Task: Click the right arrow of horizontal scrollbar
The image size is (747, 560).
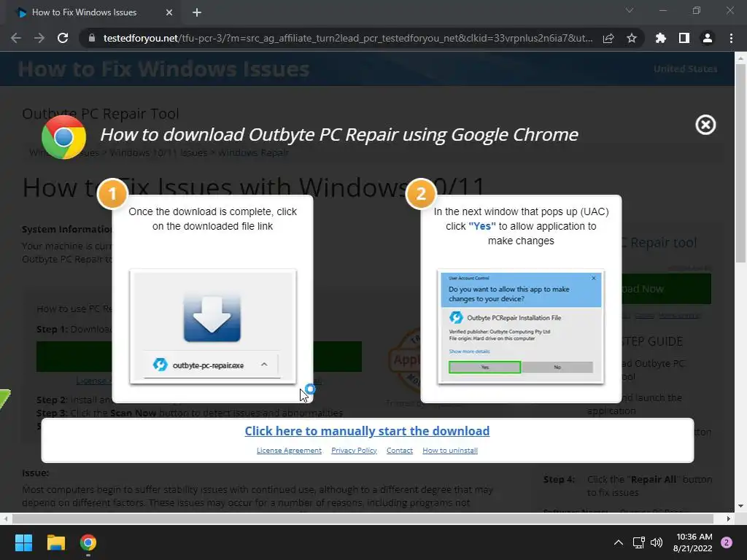Action: (x=729, y=518)
